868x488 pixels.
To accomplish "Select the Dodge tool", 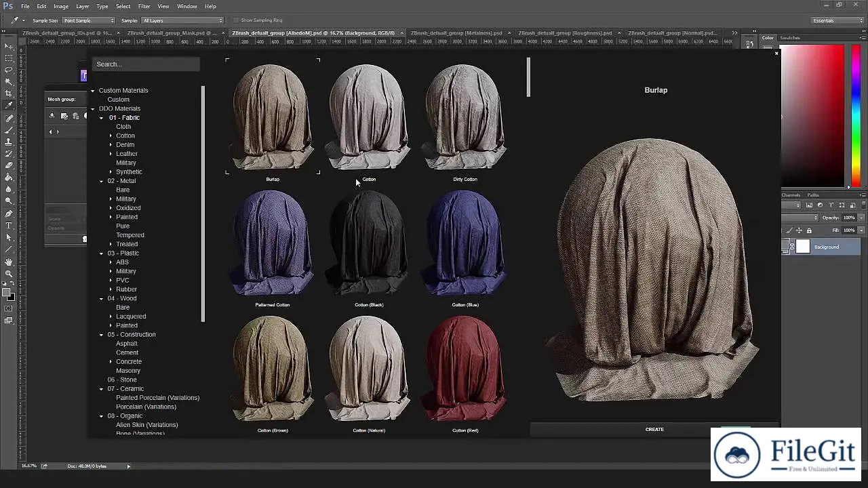I will point(9,201).
